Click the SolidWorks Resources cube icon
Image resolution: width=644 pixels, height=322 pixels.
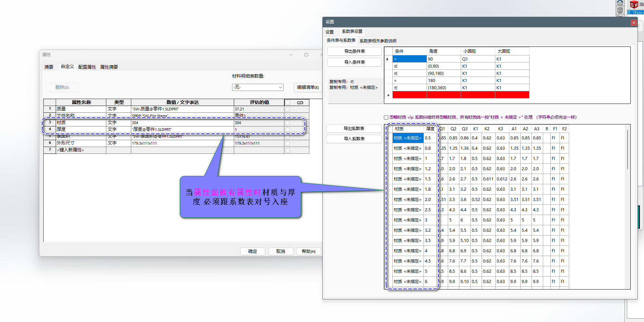pos(634,4)
